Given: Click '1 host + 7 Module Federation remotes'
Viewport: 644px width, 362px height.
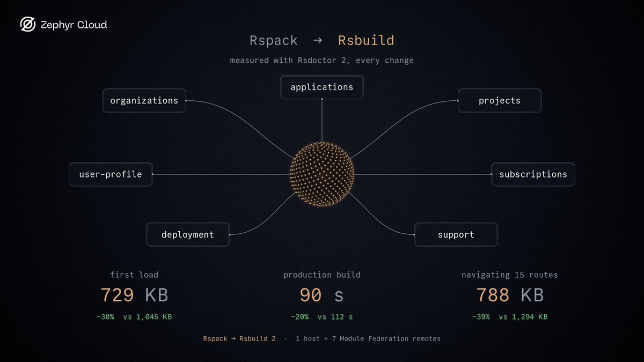Looking at the screenshot, I should tap(368, 338).
